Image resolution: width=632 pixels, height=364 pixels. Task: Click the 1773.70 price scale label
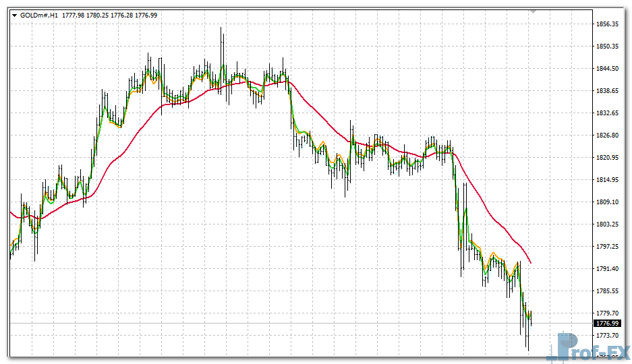click(x=608, y=336)
